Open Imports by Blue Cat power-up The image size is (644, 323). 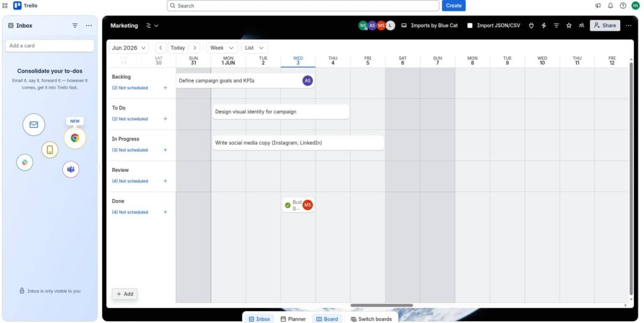[x=430, y=25]
